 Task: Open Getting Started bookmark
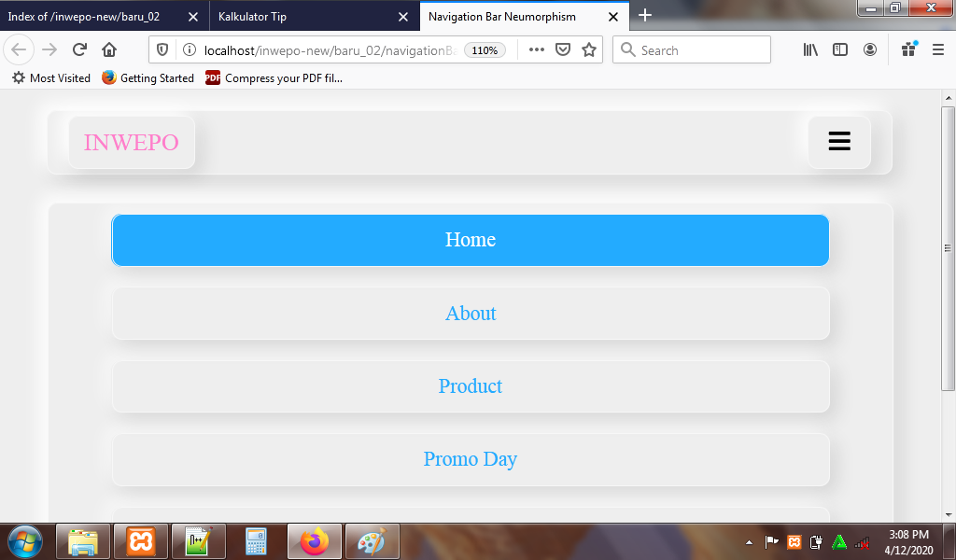148,78
